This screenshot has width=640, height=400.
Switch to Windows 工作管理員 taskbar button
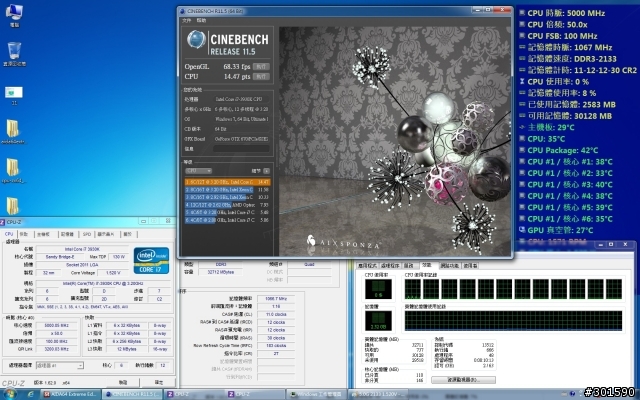(x=316, y=394)
